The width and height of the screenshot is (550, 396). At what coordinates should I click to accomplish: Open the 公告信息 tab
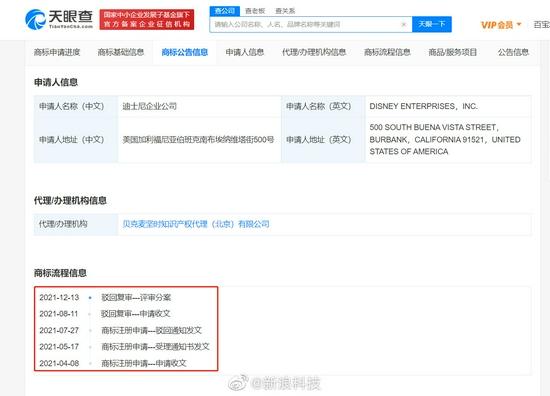click(x=513, y=52)
